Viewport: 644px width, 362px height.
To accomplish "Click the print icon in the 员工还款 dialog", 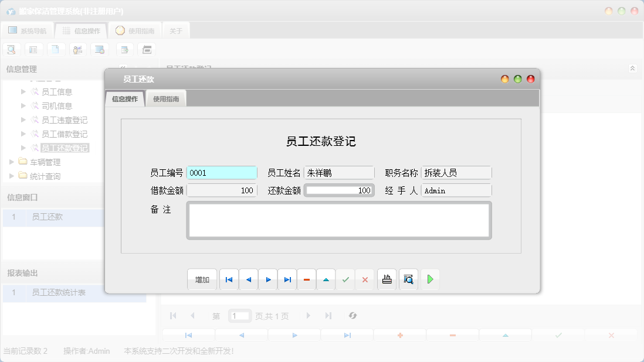I will (387, 279).
